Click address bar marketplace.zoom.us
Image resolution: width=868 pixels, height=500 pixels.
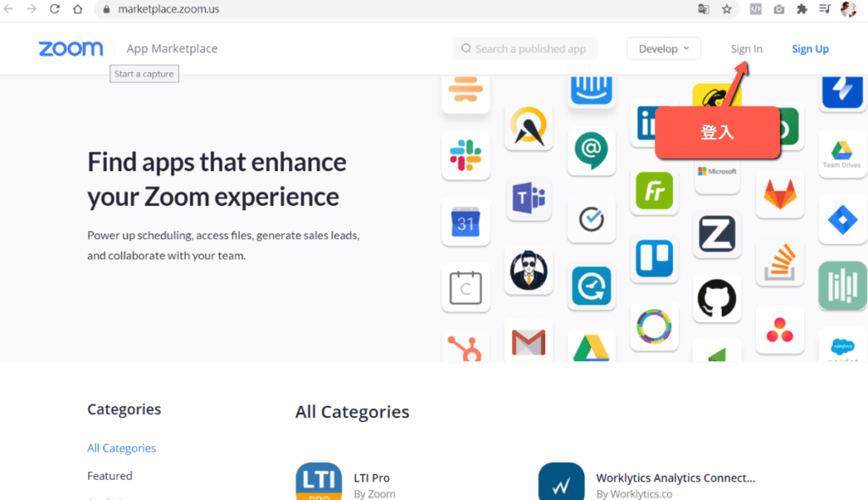(169, 8)
